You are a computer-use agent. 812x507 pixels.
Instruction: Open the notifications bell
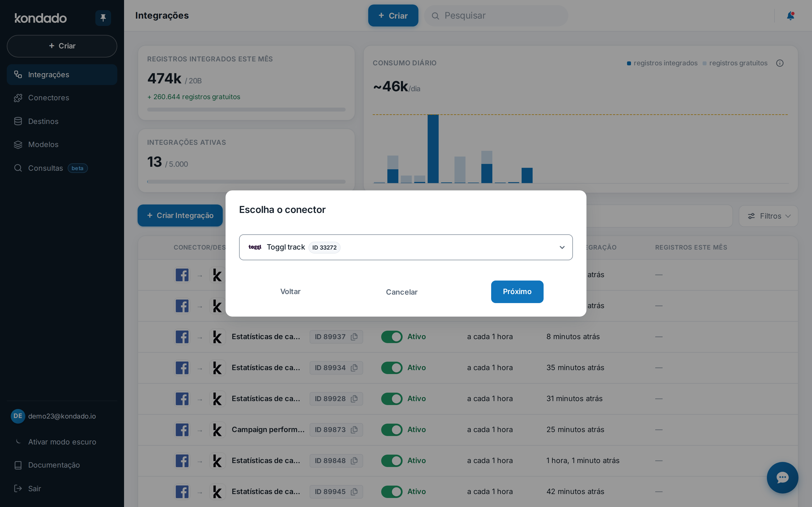point(790,16)
